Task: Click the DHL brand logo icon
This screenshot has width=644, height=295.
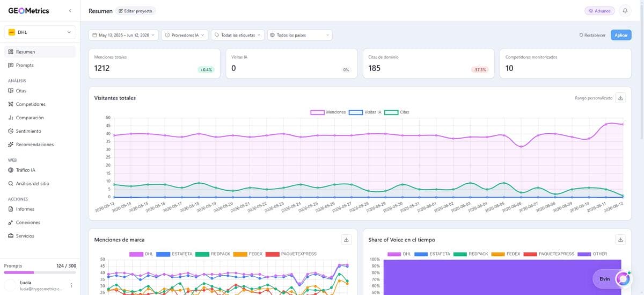Action: (12, 32)
